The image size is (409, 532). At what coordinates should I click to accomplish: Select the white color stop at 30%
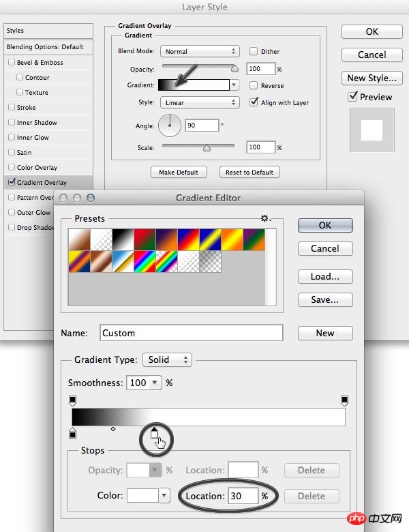pos(154,433)
